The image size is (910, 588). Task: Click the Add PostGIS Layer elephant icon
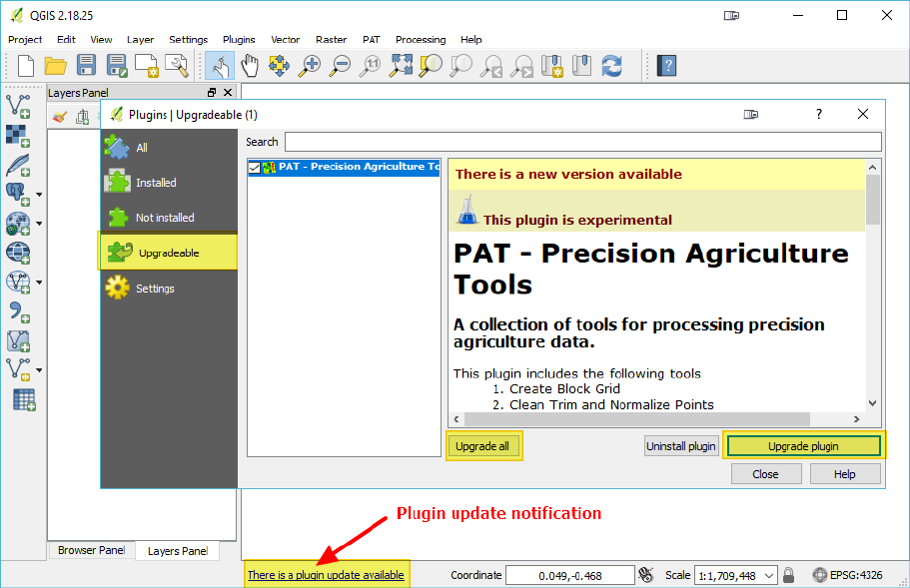click(18, 195)
